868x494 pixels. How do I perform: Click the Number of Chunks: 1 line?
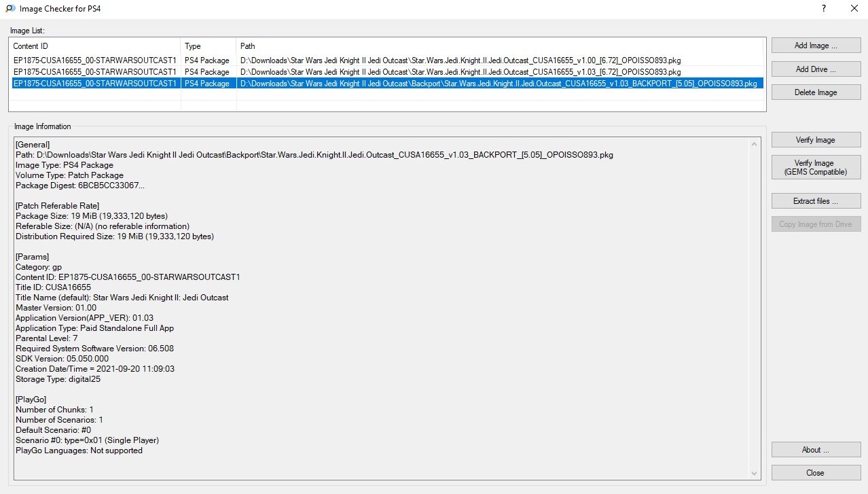pos(54,410)
